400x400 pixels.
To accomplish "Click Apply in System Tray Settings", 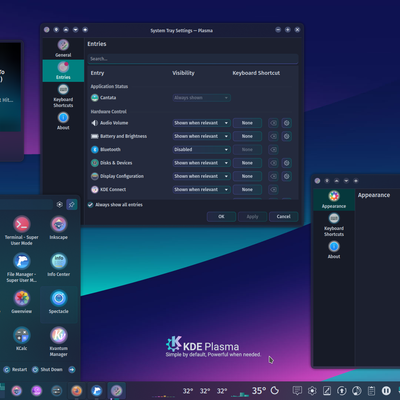I will (252, 217).
